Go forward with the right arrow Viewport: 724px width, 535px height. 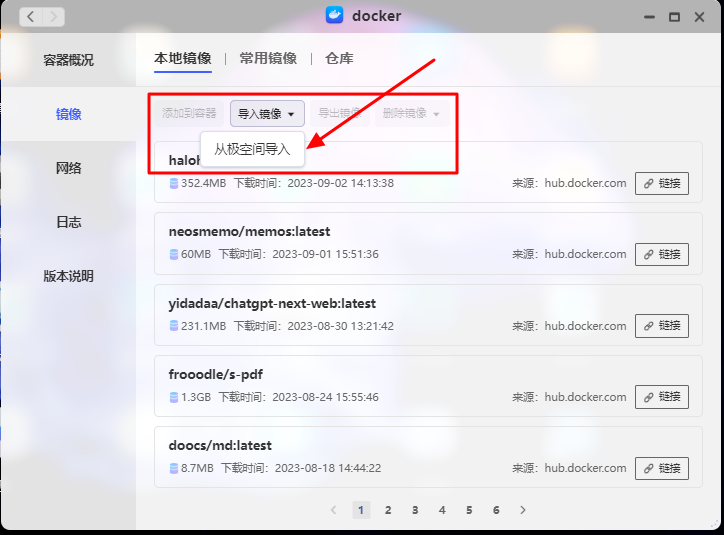(54, 17)
